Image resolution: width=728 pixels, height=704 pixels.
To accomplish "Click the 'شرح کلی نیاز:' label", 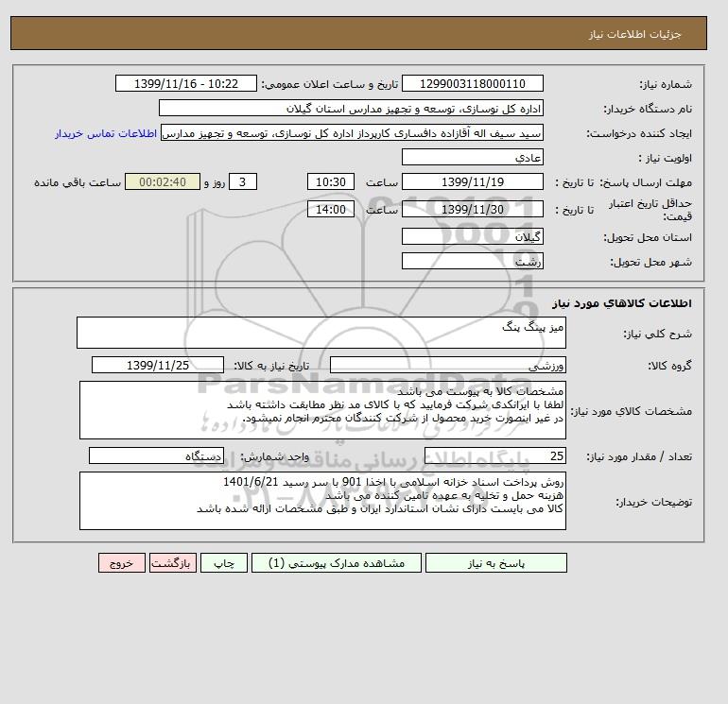I will click(x=657, y=334).
